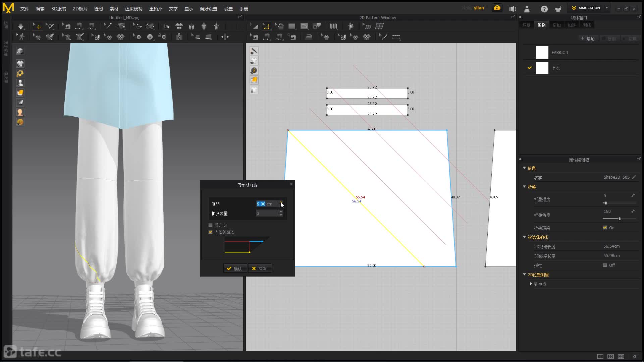Select the topstitch dashed line tool in 2D toolbar
Screen dimensions: 644x362
coord(396,37)
